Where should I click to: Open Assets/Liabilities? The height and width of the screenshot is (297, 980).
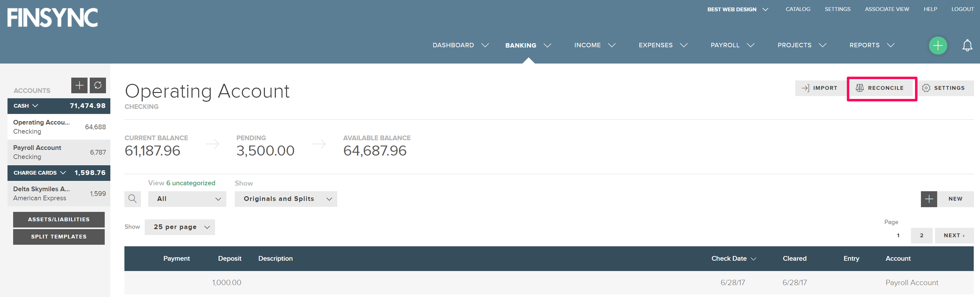click(58, 220)
